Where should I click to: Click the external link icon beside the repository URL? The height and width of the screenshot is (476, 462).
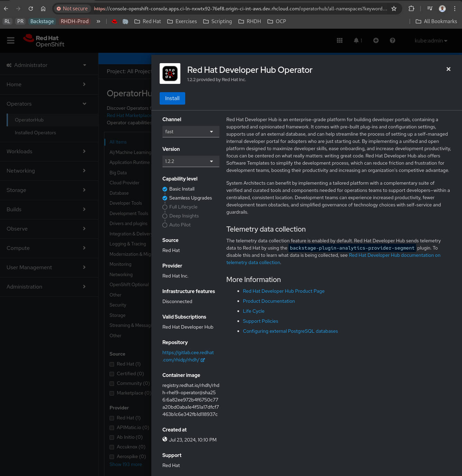click(203, 360)
